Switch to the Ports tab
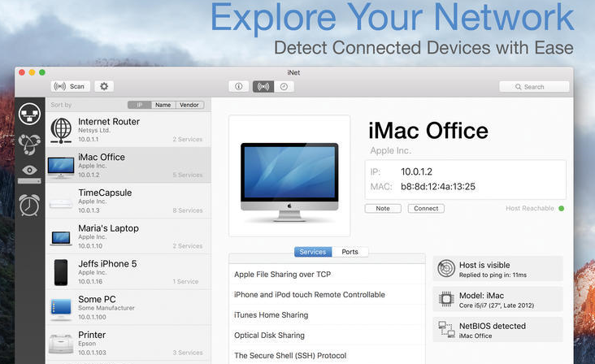The image size is (595, 364). (350, 252)
